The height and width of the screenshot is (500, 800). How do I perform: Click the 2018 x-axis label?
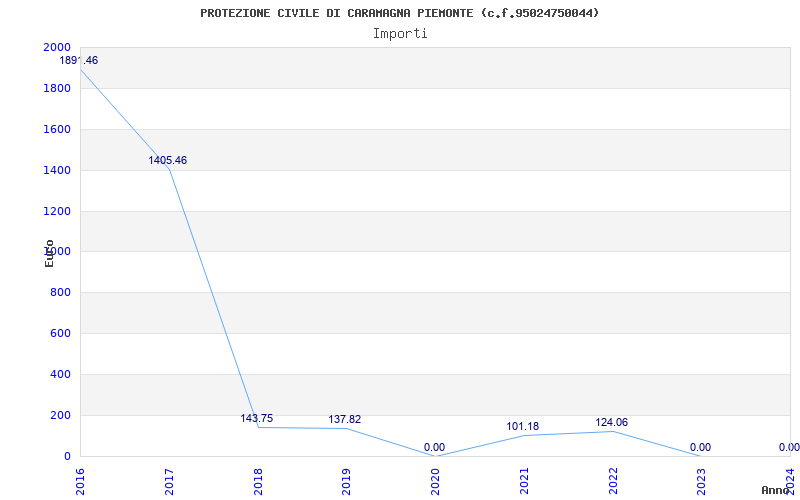point(258,481)
